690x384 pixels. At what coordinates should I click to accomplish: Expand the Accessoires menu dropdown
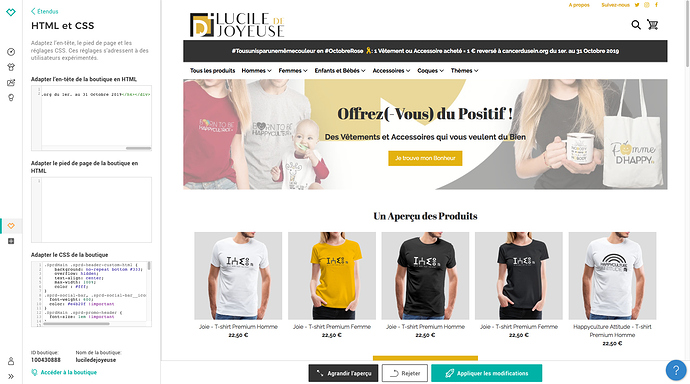point(391,70)
